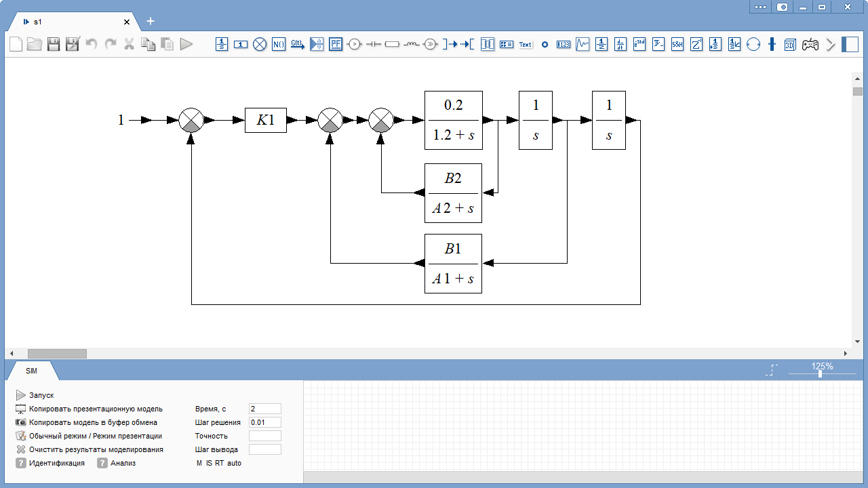Cut the selection with scissors icon
The width and height of the screenshot is (868, 488).
coord(129,45)
